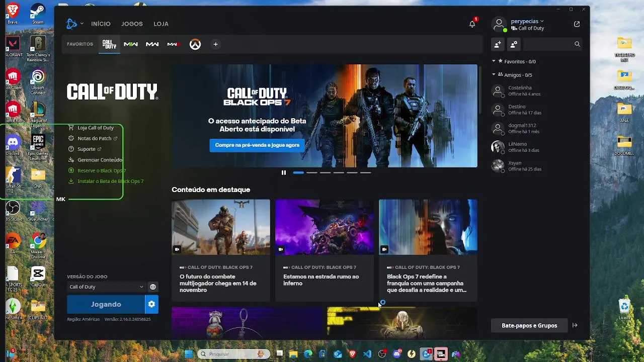Select the green MW game tab
The width and height of the screenshot is (644, 362).
pyautogui.click(x=131, y=44)
